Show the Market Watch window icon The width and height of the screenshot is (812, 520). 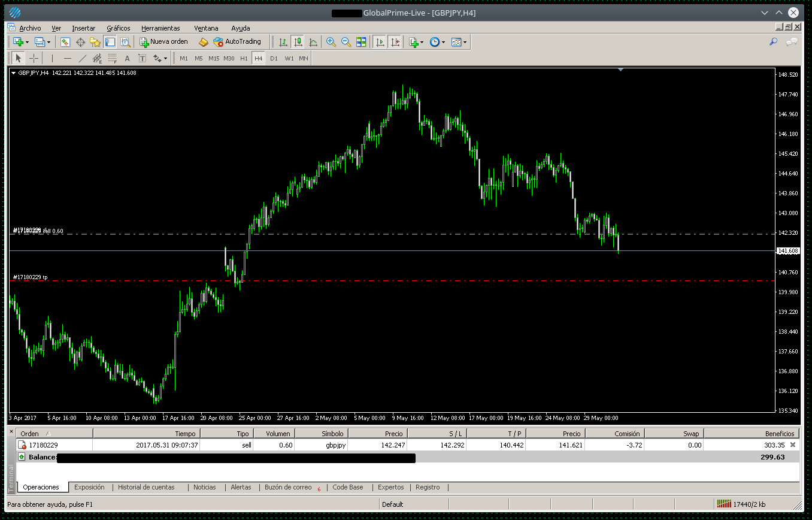pos(65,42)
